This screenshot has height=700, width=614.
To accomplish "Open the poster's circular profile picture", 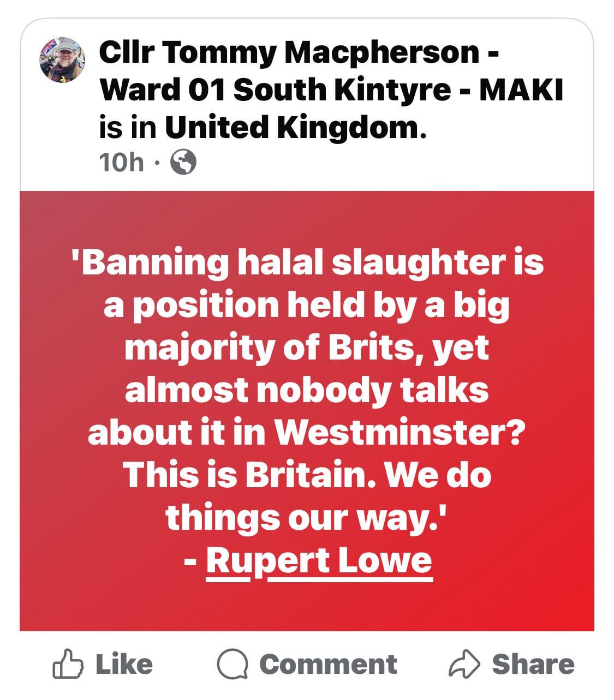I will point(62,60).
